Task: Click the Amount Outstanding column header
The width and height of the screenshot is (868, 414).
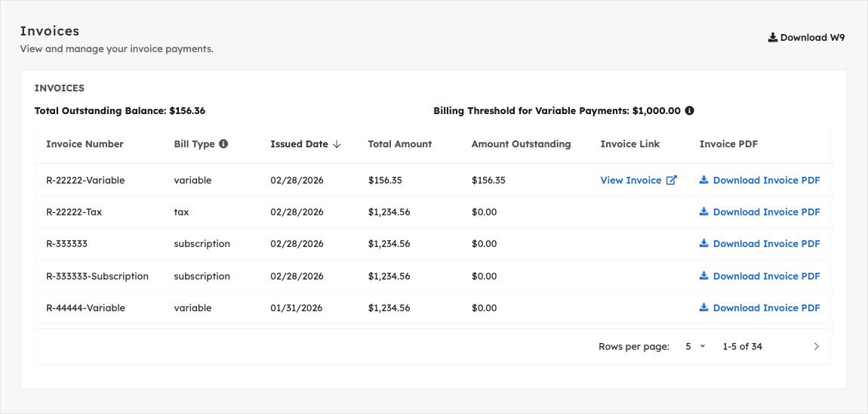Action: click(x=521, y=144)
